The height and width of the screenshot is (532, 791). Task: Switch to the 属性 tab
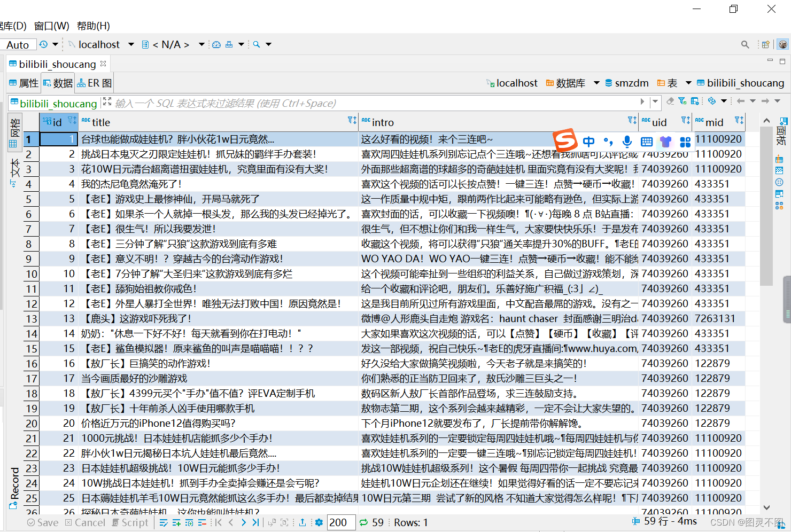click(x=24, y=83)
